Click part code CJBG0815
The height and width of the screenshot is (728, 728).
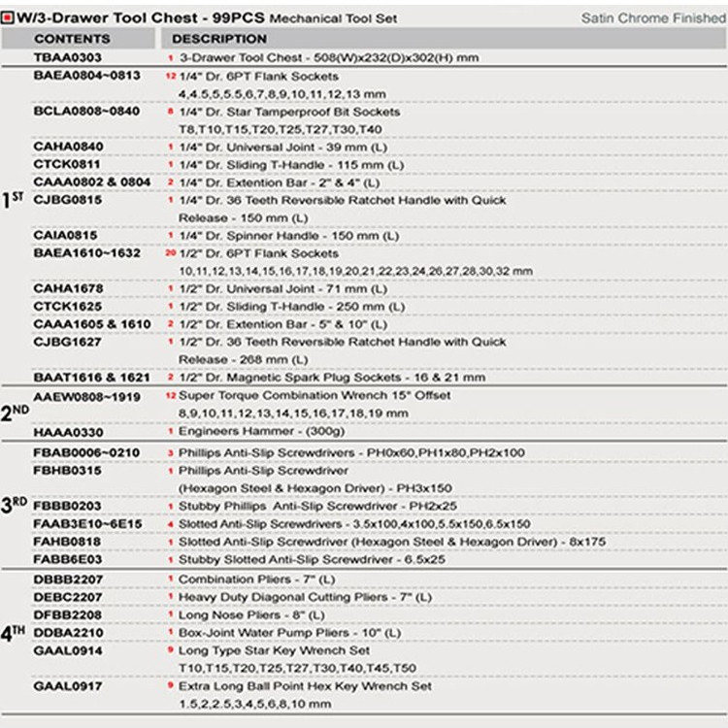tap(67, 199)
